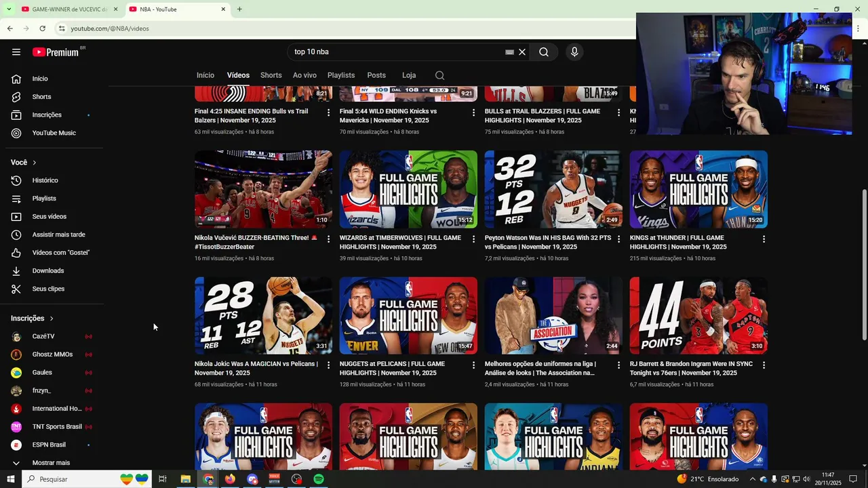The height and width of the screenshot is (488, 868).
Task: Open options menu for WIZARDS at TIMBERWOLVES video
Action: 474,239
